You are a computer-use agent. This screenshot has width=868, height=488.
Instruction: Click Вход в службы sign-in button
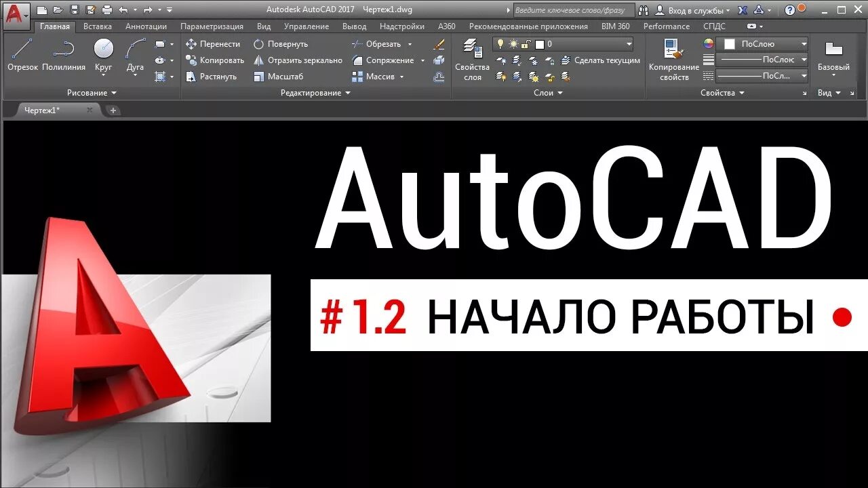point(693,10)
